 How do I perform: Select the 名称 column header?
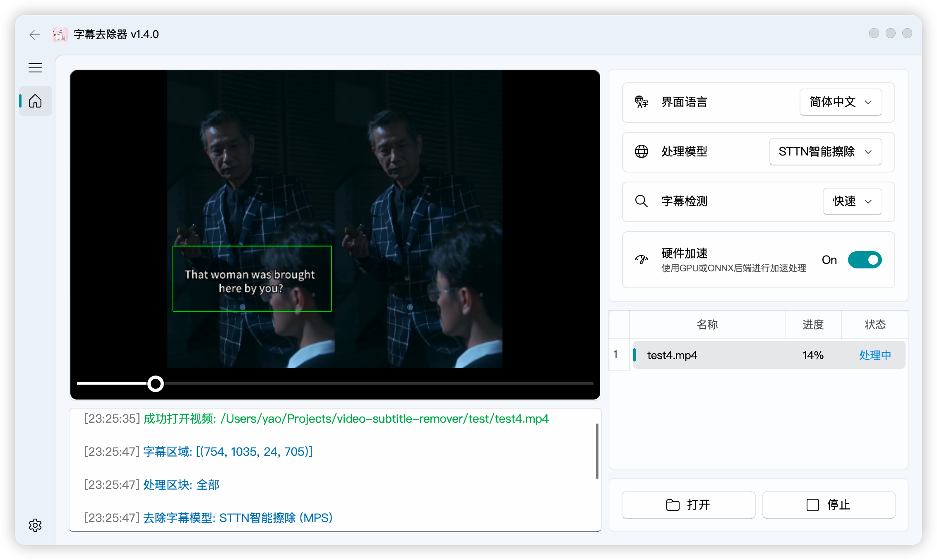pyautogui.click(x=707, y=325)
